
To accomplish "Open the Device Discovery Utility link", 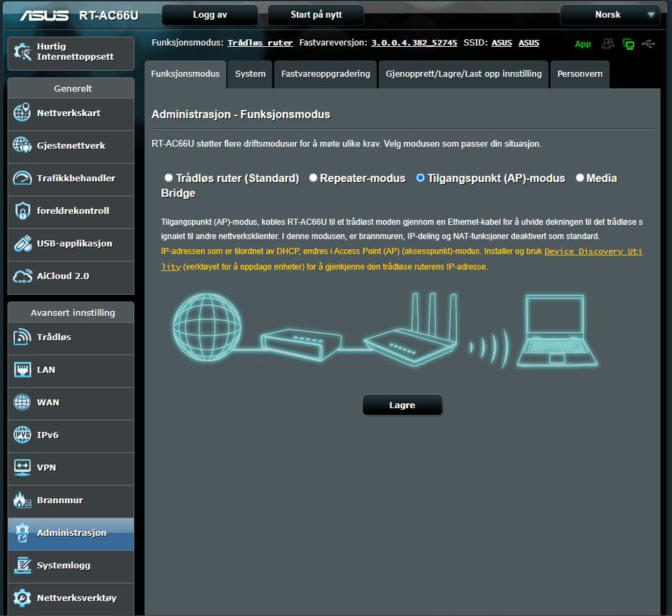I will click(x=593, y=251).
